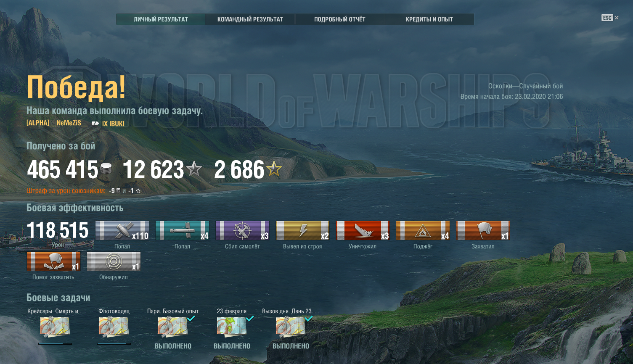Switch to Подробный отчёт tab
The image size is (633, 364).
point(339,19)
